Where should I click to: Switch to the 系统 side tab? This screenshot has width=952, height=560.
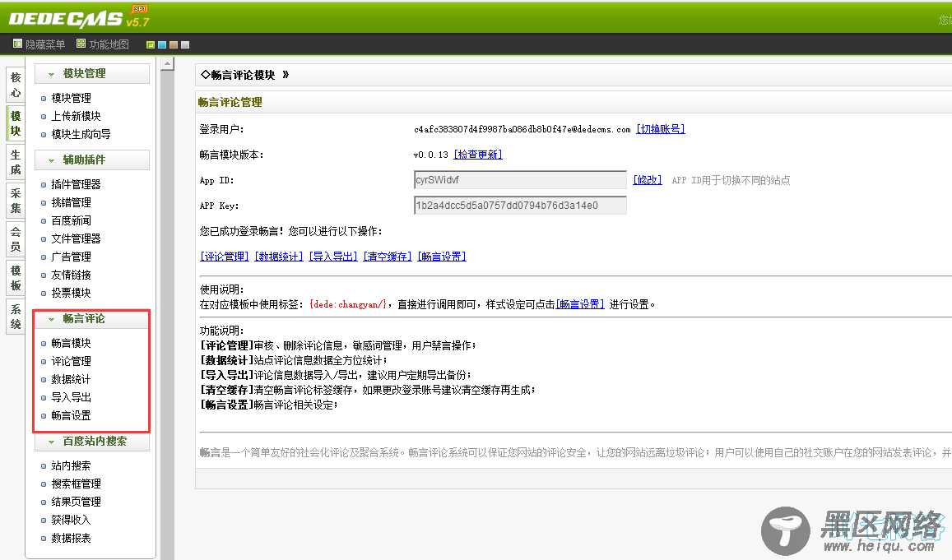click(16, 317)
